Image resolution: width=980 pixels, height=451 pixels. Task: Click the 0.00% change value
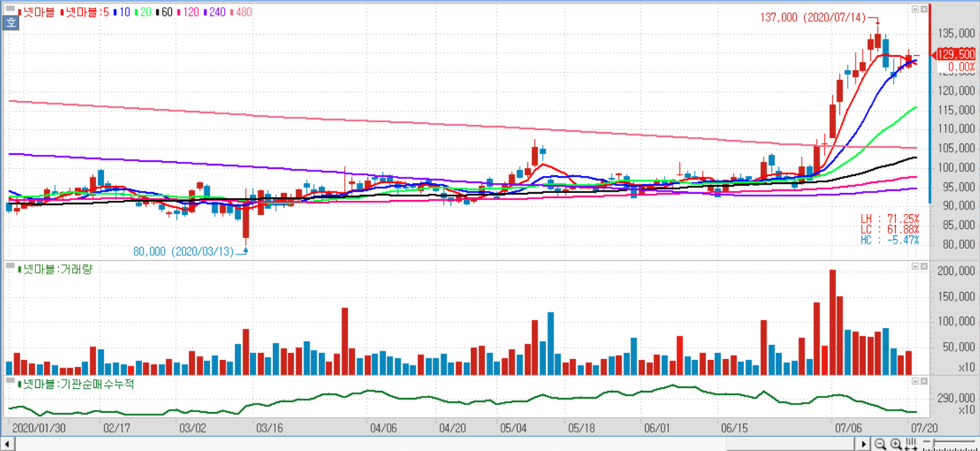[962, 67]
